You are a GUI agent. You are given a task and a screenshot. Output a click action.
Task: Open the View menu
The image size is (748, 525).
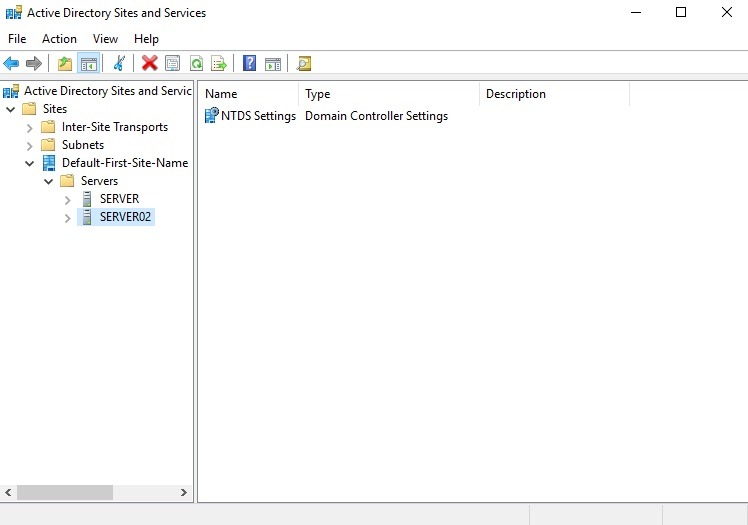(x=105, y=39)
